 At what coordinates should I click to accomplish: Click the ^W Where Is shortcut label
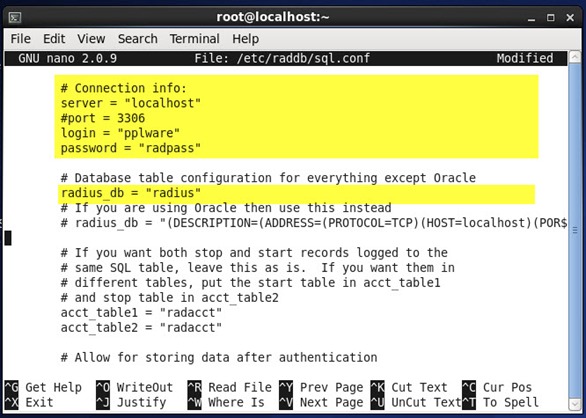(226, 403)
